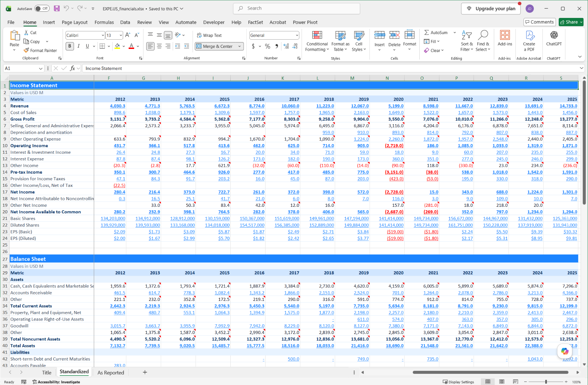Viewport: 588px width, 385px height.
Task: Expand Merge & Center options arrow
Action: click(239, 46)
